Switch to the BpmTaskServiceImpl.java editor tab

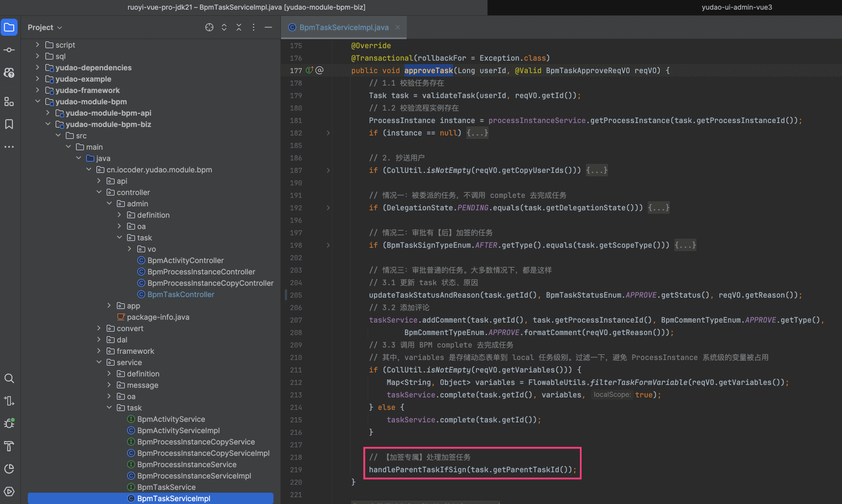(x=343, y=27)
